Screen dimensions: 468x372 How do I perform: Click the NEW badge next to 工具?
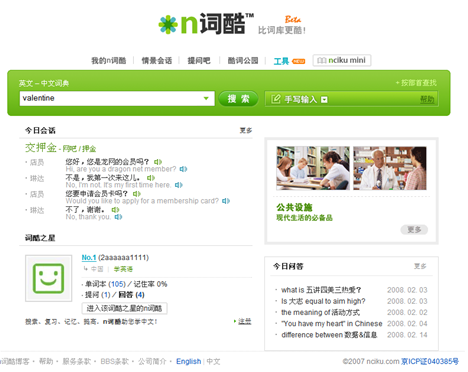pyautogui.click(x=298, y=61)
